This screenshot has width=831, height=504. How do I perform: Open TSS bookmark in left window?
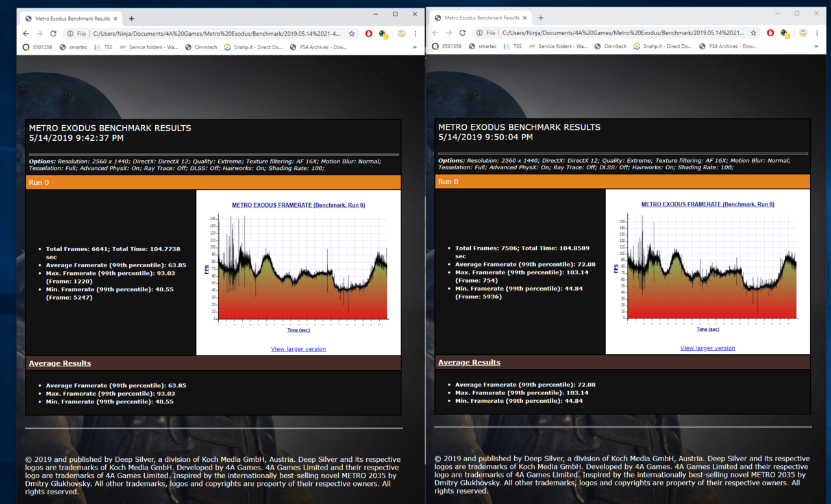(x=103, y=47)
